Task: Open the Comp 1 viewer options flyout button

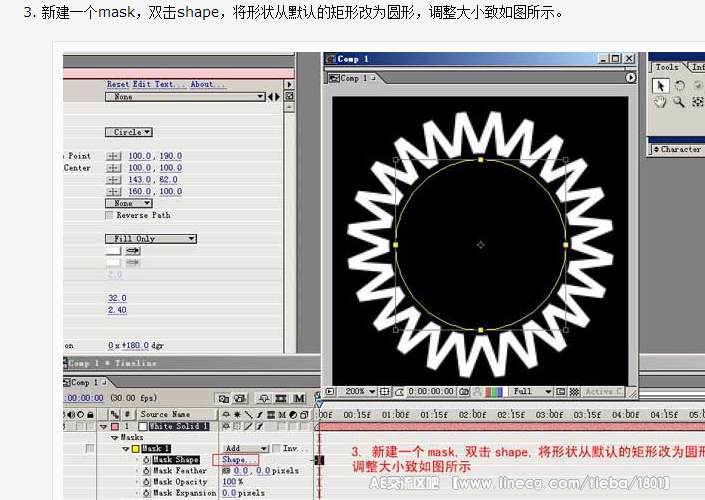Action: (x=630, y=78)
